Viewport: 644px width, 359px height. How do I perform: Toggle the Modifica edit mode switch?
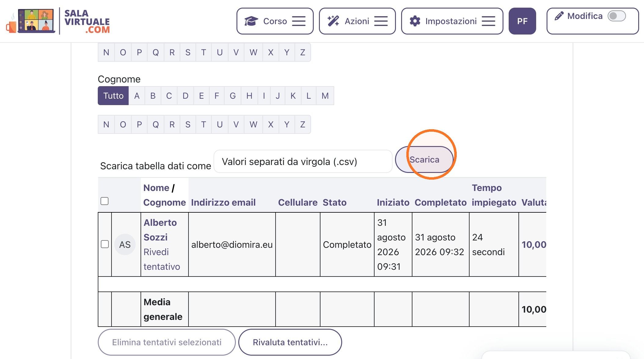617,16
